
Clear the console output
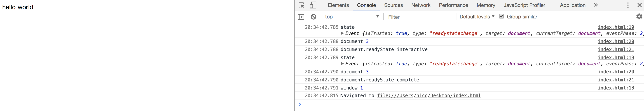tap(313, 17)
